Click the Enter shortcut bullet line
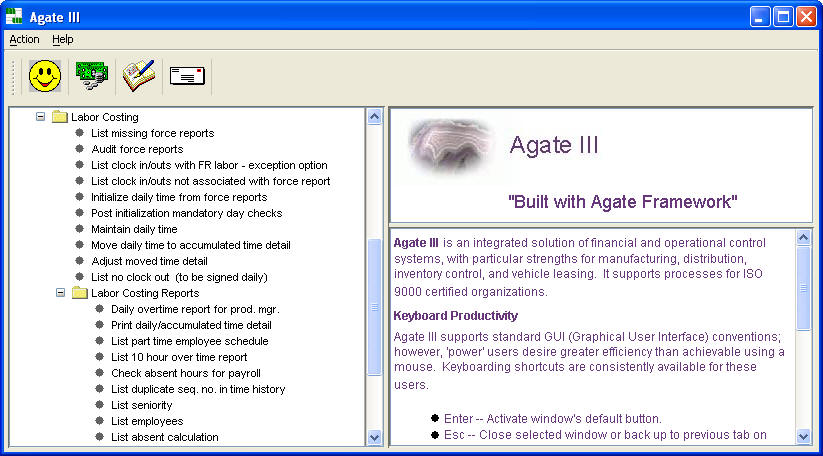This screenshot has height=456, width=823. tap(553, 419)
